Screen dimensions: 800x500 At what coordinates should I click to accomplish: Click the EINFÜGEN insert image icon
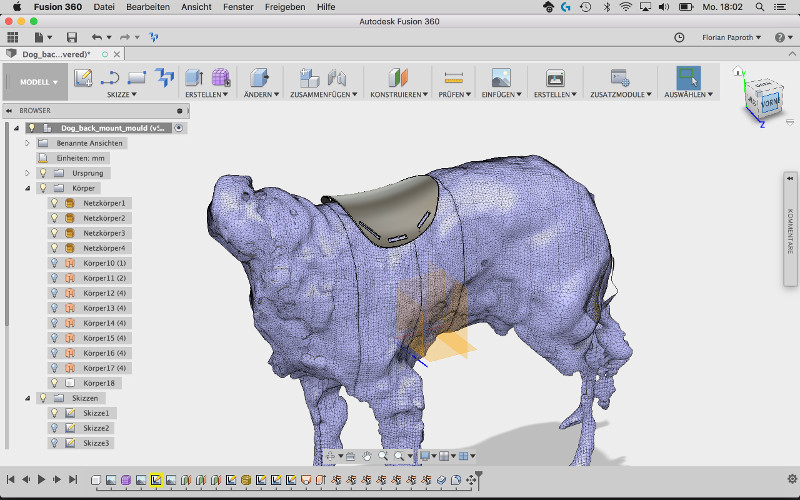pos(501,77)
